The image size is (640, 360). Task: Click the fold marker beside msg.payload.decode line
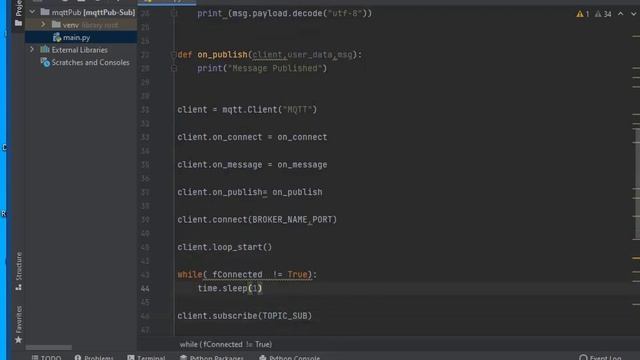click(x=173, y=13)
